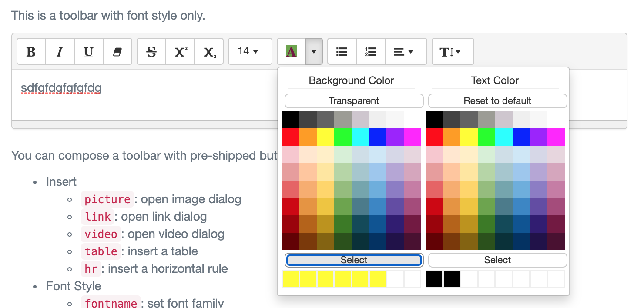Set background color to Transparent
This screenshot has height=308, width=644.
(354, 101)
